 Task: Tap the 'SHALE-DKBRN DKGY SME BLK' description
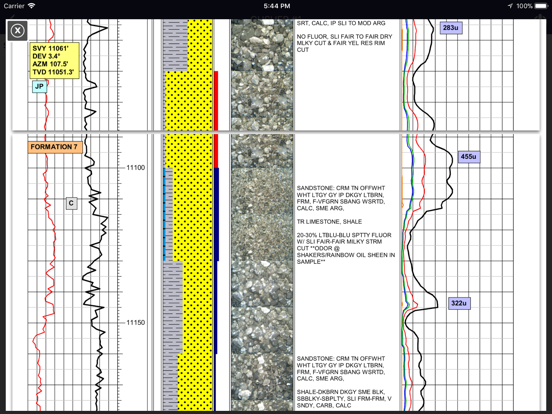pos(340,392)
